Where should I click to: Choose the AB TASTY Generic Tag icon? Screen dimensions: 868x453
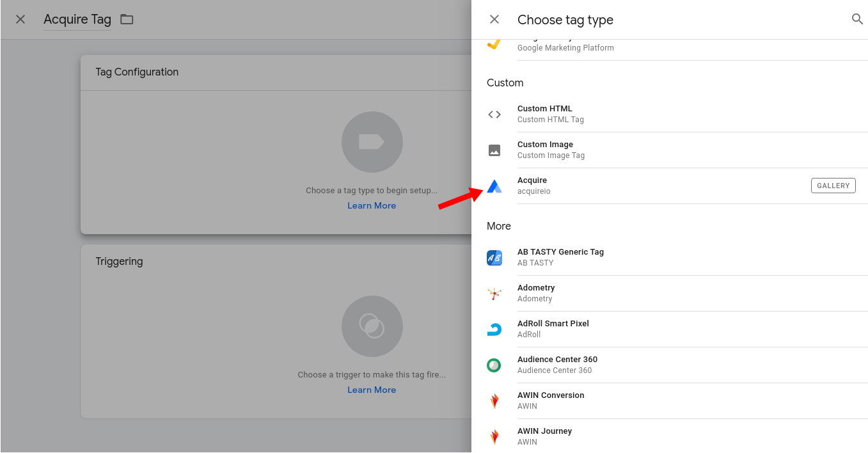pyautogui.click(x=494, y=258)
